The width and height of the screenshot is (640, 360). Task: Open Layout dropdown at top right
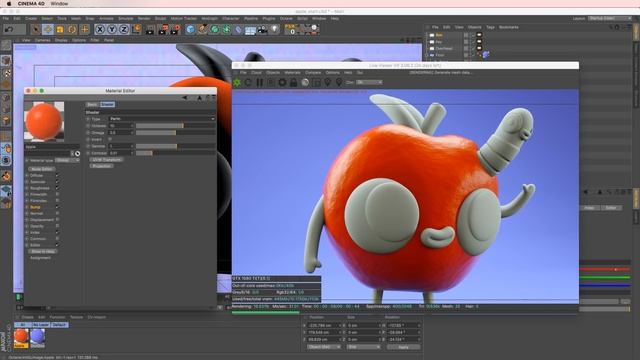pyautogui.click(x=610, y=18)
